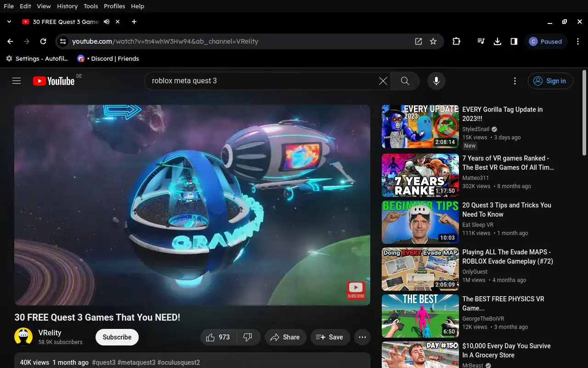Click the Subscribe button

coord(117,337)
